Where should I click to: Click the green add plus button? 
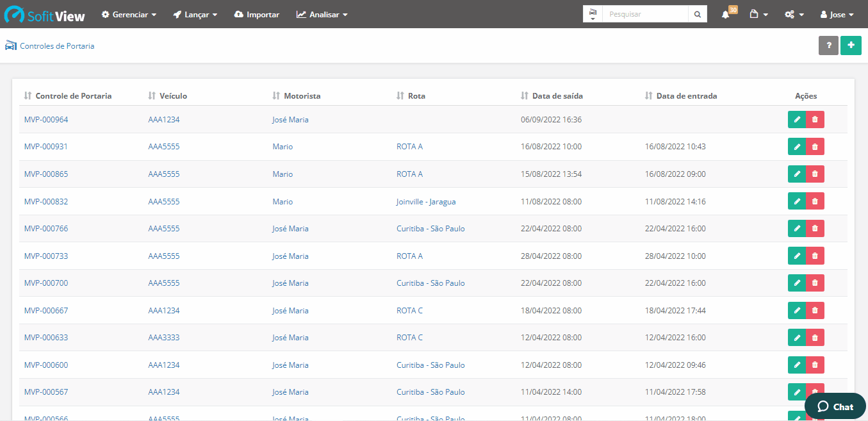point(851,45)
